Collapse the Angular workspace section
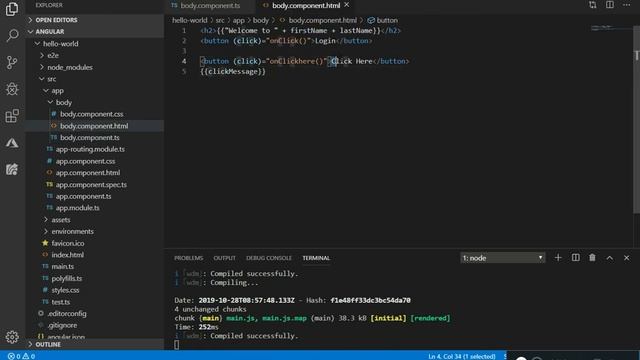 pyautogui.click(x=95, y=31)
